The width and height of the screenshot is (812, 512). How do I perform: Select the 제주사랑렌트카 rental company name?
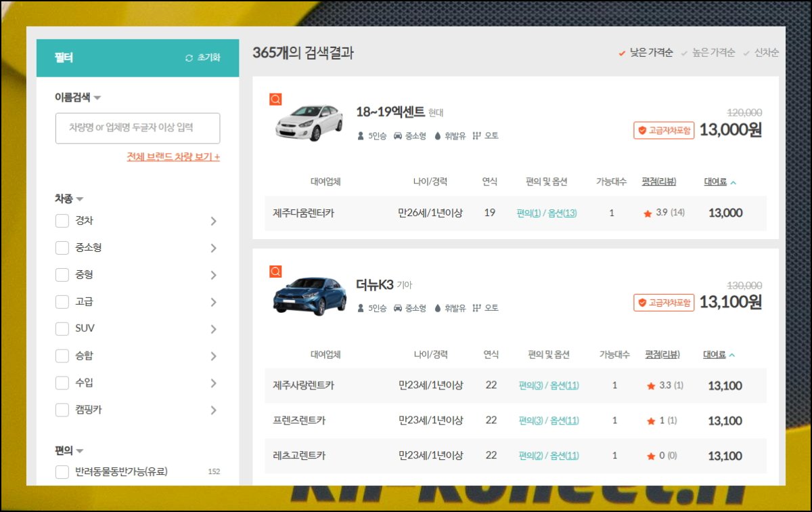click(303, 386)
